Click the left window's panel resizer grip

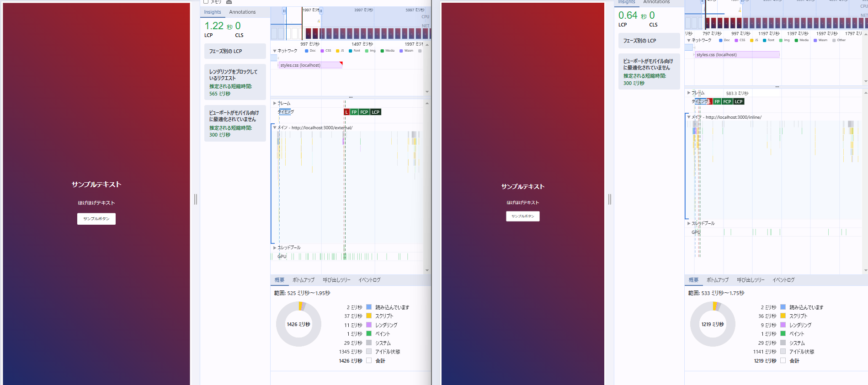pyautogui.click(x=196, y=199)
